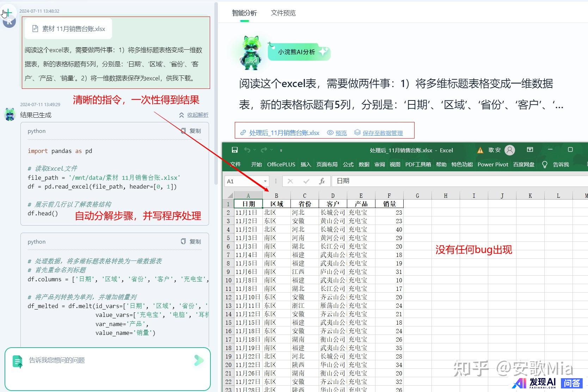Open the 数据 ribbon tab
This screenshot has height=392, width=588.
click(x=364, y=165)
